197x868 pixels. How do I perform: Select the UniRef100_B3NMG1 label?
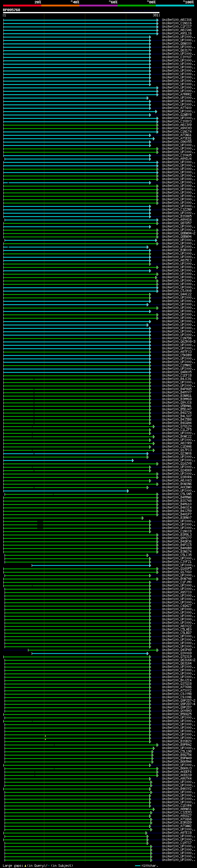pyautogui.click(x=177, y=396)
